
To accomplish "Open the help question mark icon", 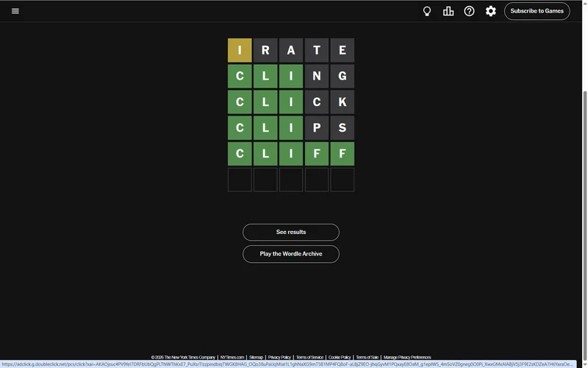I will click(469, 11).
